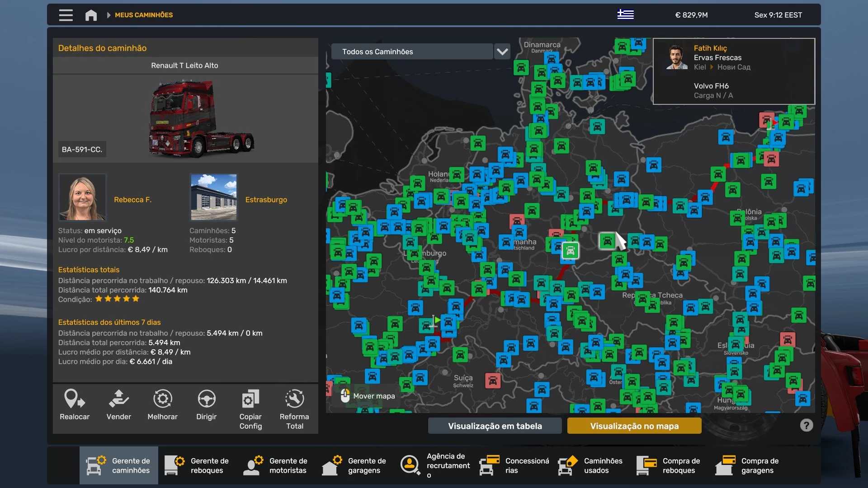Click the Realocar truck icon

pos(75,399)
